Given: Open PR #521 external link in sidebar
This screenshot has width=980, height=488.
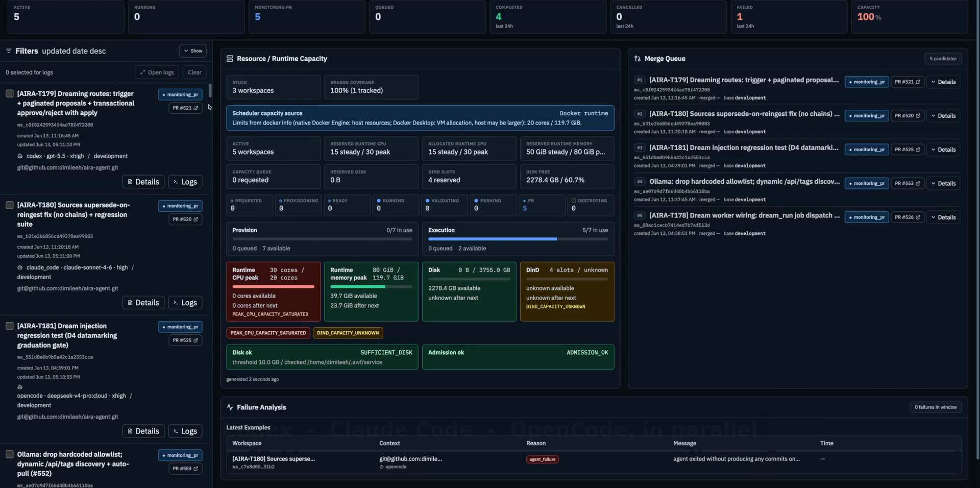Looking at the screenshot, I should (185, 108).
